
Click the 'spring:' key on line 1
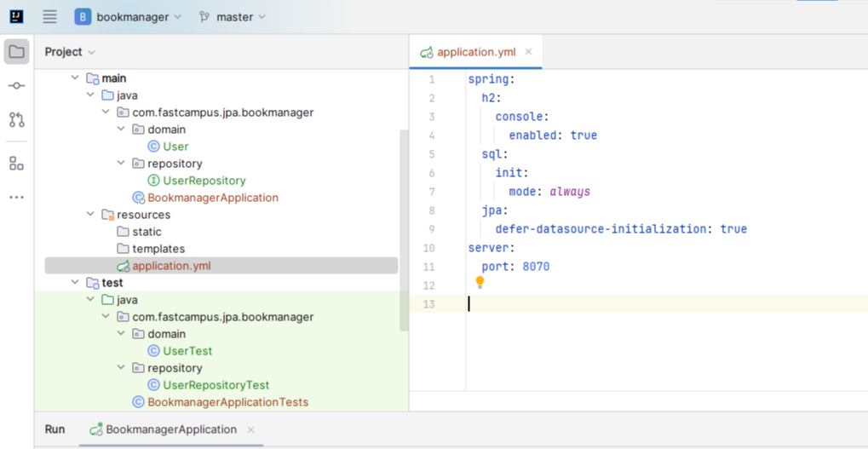coord(491,79)
